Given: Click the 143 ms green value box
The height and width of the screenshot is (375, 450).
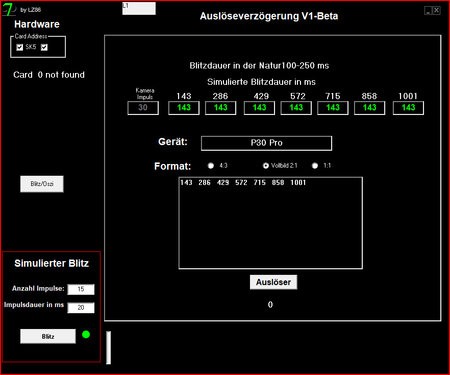Looking at the screenshot, I should [x=184, y=108].
